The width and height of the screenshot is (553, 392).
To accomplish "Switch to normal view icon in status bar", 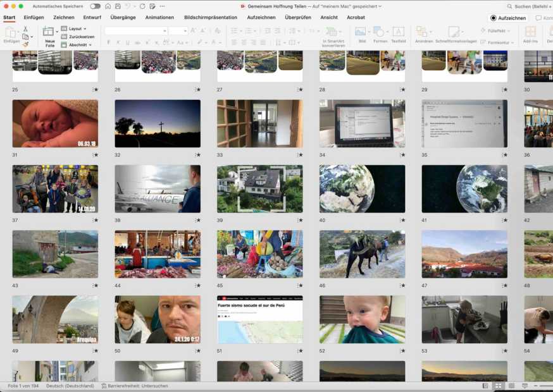I will [x=485, y=386].
